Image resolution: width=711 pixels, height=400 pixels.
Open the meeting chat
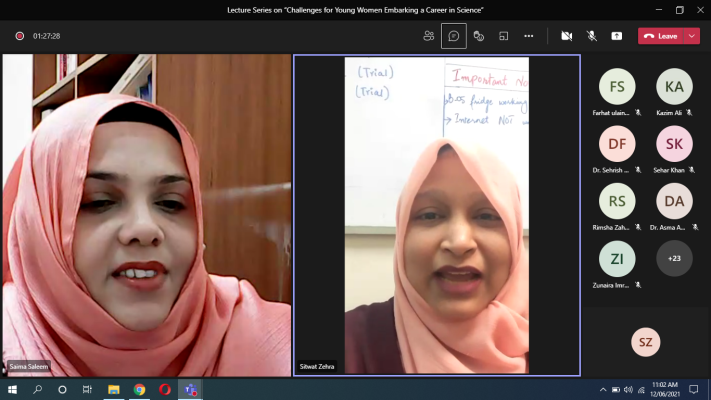point(454,36)
